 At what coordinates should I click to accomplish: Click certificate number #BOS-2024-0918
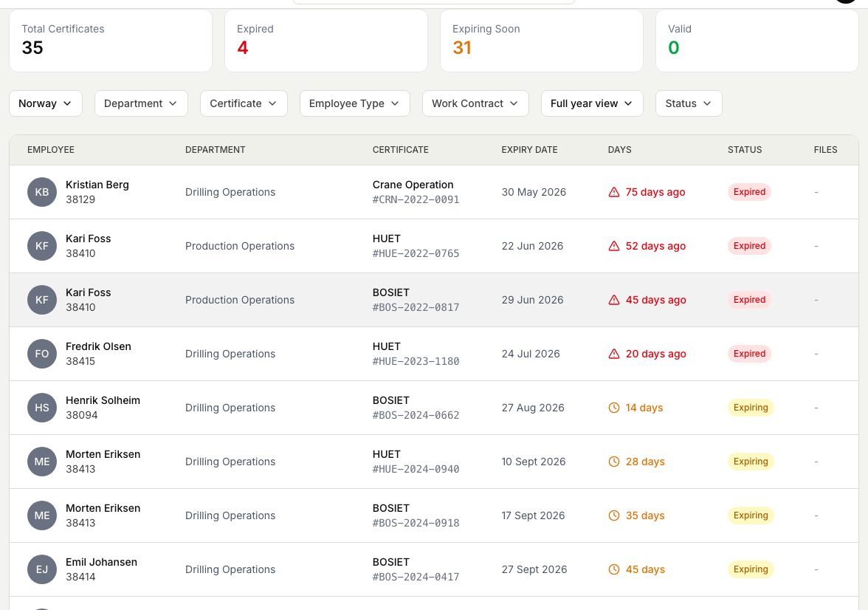[x=416, y=523]
